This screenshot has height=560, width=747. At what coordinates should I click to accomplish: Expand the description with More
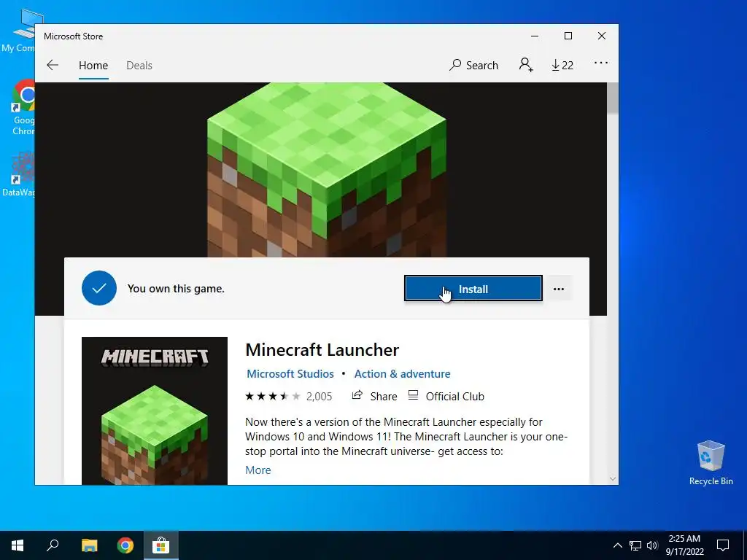(258, 470)
